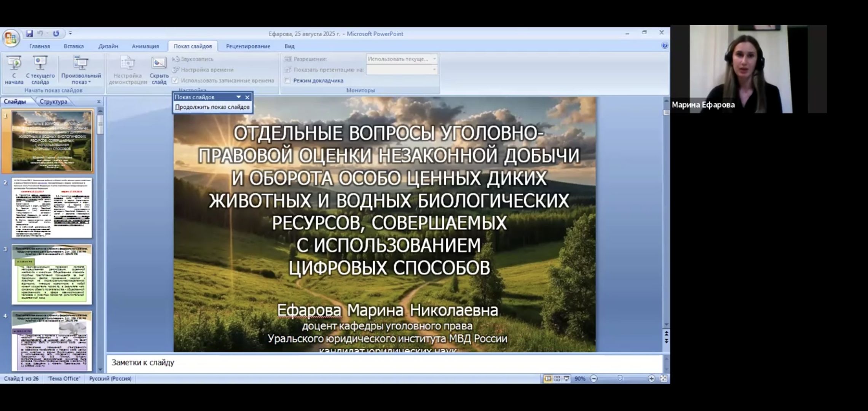
Task: Select slide 3 thumbnail
Action: click(x=52, y=274)
